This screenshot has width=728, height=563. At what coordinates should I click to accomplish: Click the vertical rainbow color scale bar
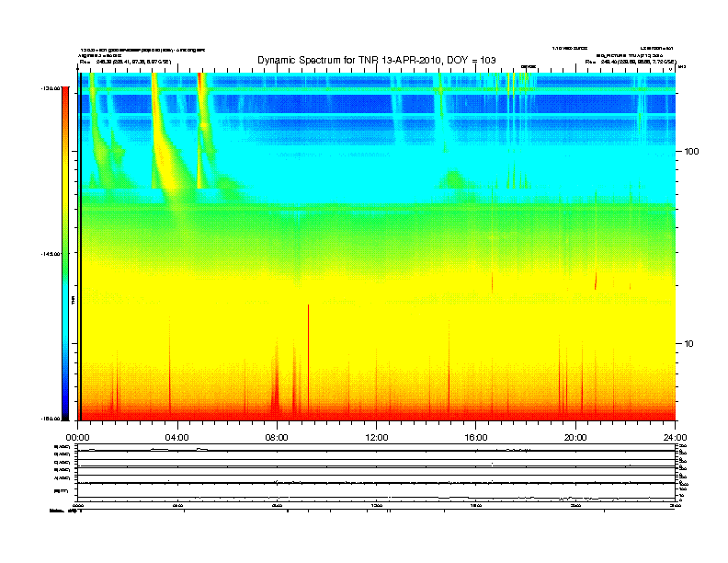coord(65,254)
